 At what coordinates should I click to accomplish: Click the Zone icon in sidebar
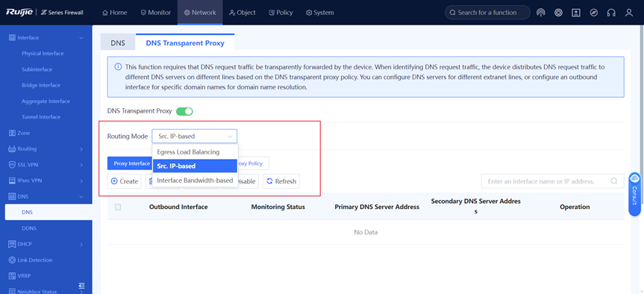pyautogui.click(x=12, y=133)
